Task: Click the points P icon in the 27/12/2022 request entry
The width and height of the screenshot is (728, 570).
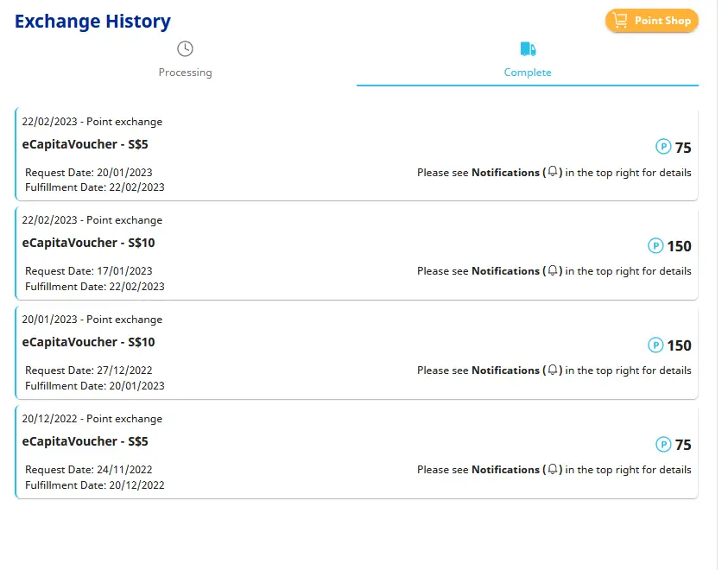Action: click(655, 345)
